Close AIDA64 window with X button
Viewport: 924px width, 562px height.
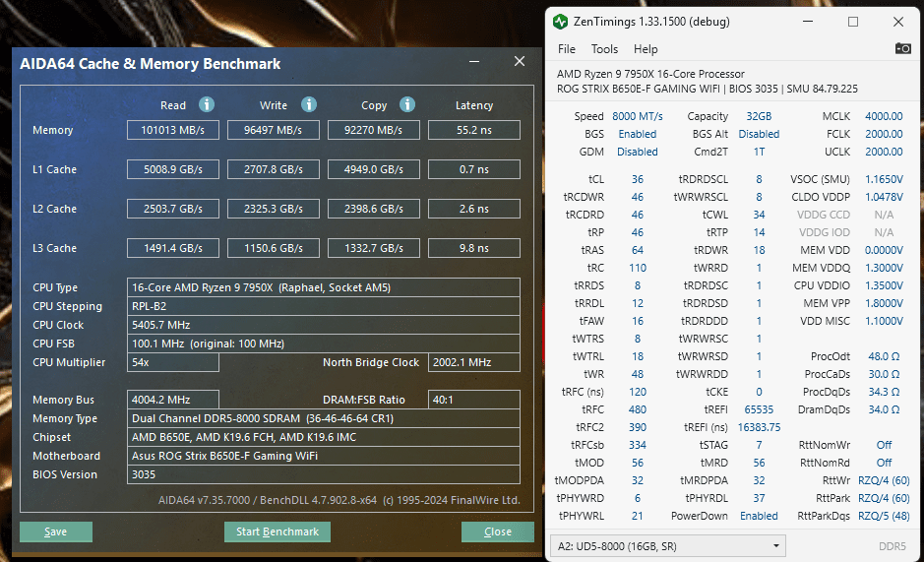point(520,61)
